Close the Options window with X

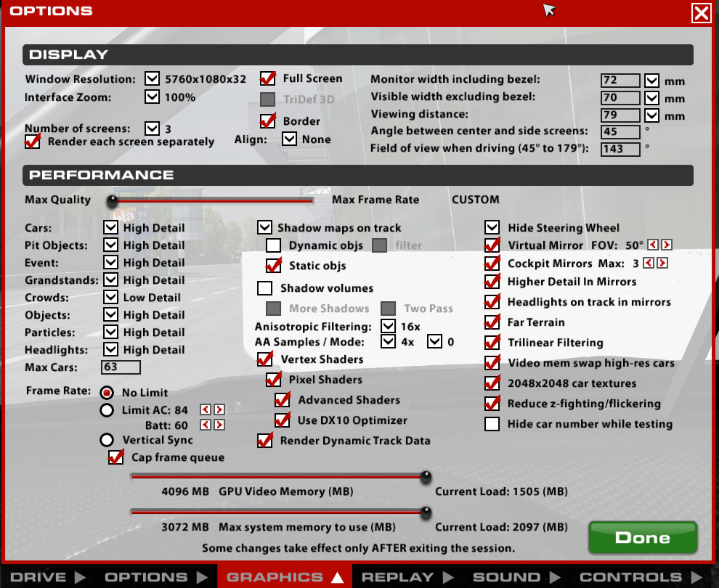[x=701, y=13]
